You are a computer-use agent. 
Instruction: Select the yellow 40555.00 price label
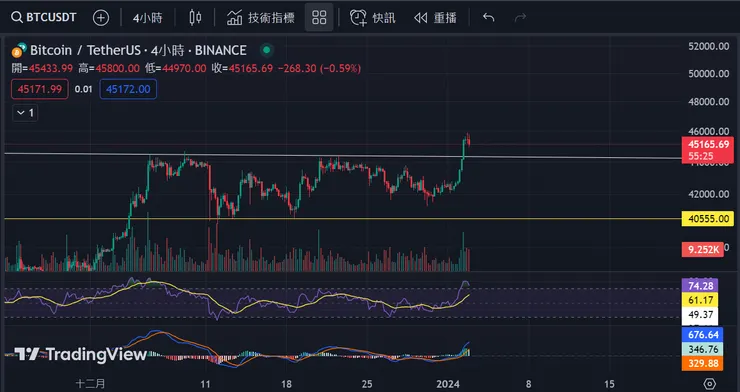(707, 218)
